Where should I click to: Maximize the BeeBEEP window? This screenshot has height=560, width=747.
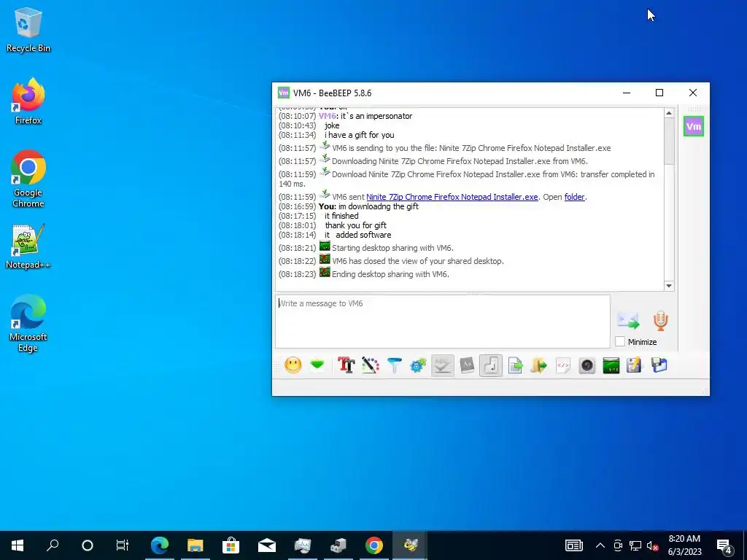click(659, 93)
